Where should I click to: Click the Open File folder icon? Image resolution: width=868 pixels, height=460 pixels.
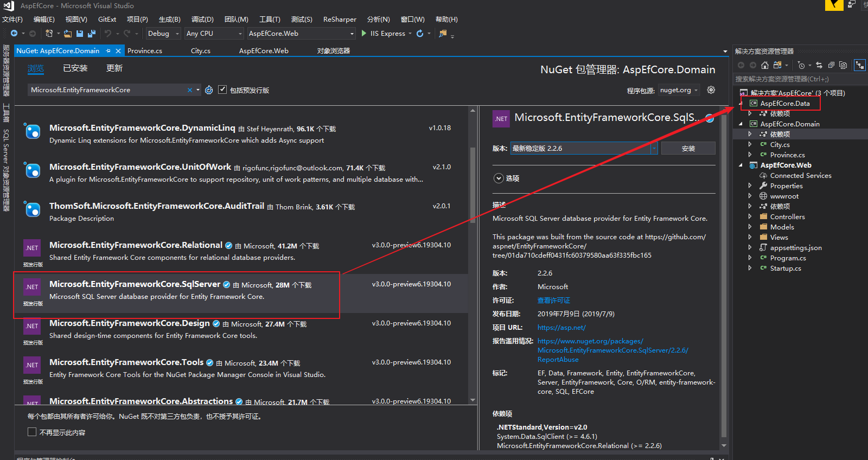pos(68,34)
